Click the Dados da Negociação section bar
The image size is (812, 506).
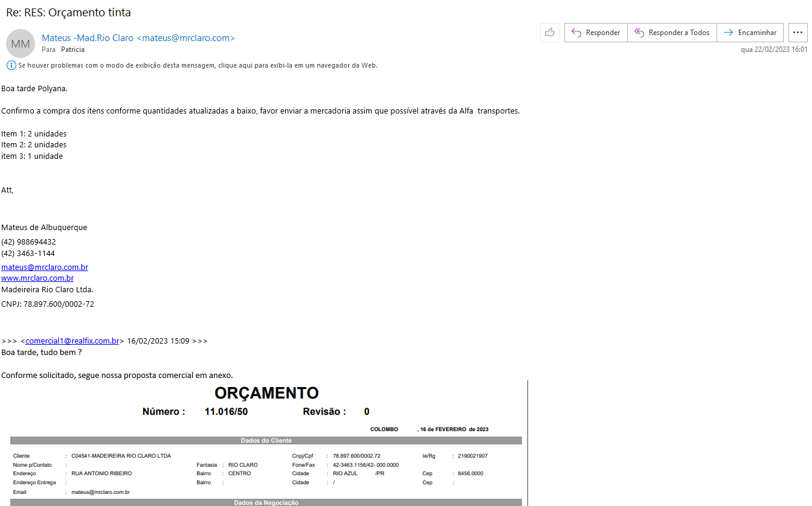(x=266, y=502)
